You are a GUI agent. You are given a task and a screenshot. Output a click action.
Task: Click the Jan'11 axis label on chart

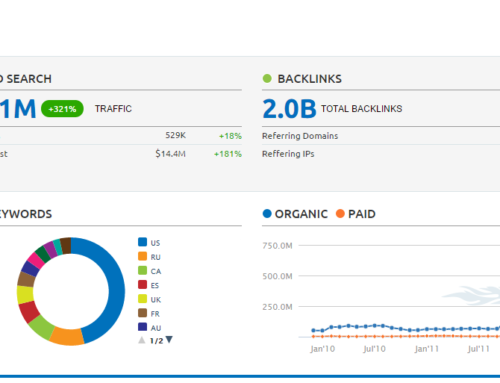pos(427,349)
